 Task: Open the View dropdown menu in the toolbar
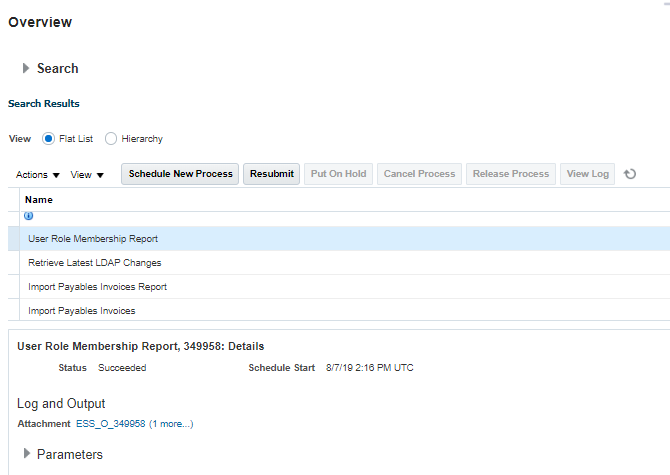[x=87, y=175]
